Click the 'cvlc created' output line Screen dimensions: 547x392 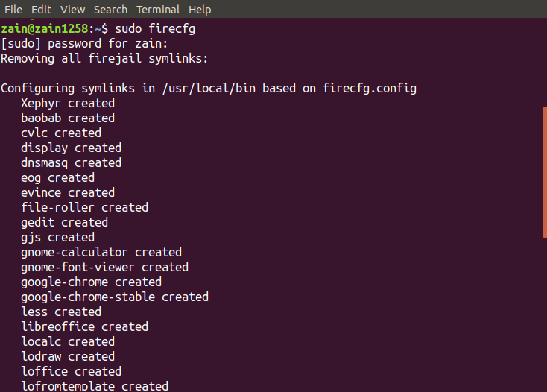coord(61,133)
